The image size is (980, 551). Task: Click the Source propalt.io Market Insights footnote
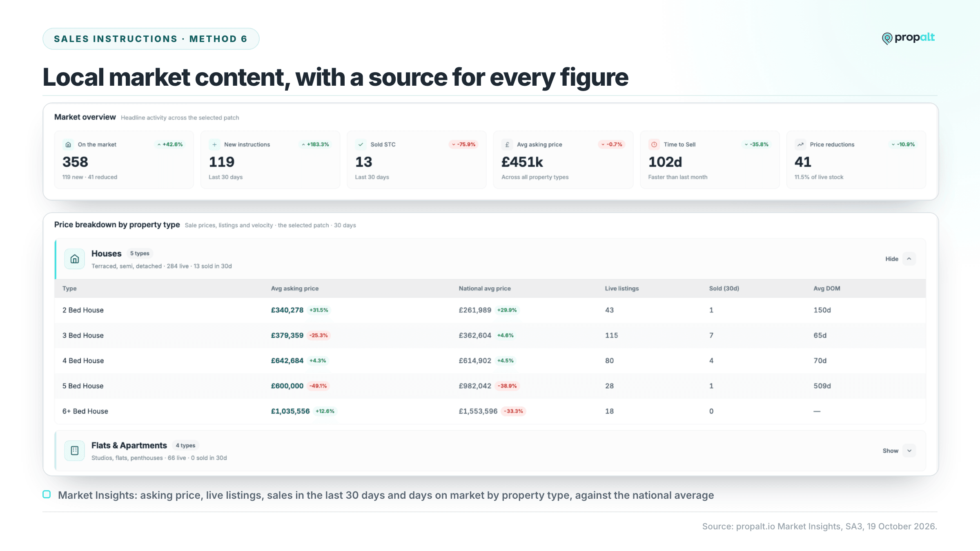click(820, 527)
